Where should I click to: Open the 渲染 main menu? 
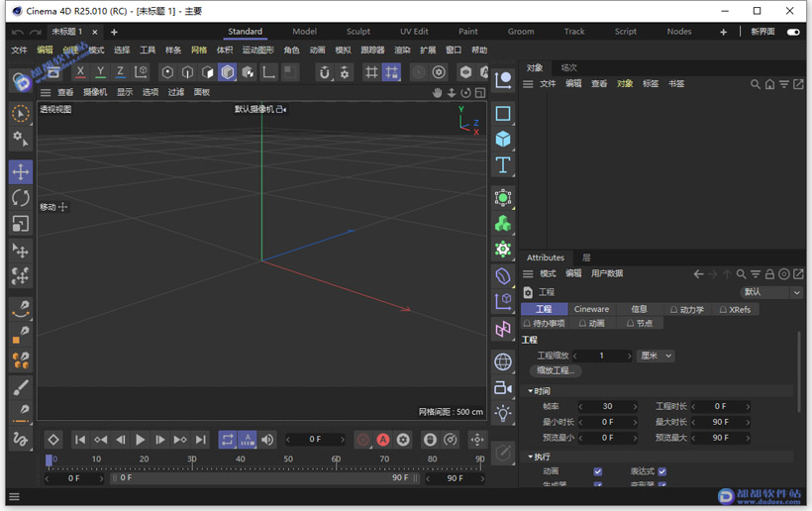(402, 51)
